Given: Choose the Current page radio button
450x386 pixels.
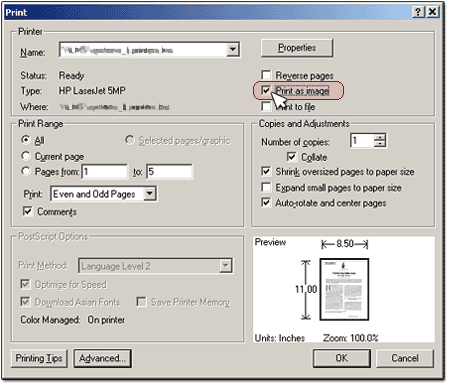Looking at the screenshot, I should (26, 156).
